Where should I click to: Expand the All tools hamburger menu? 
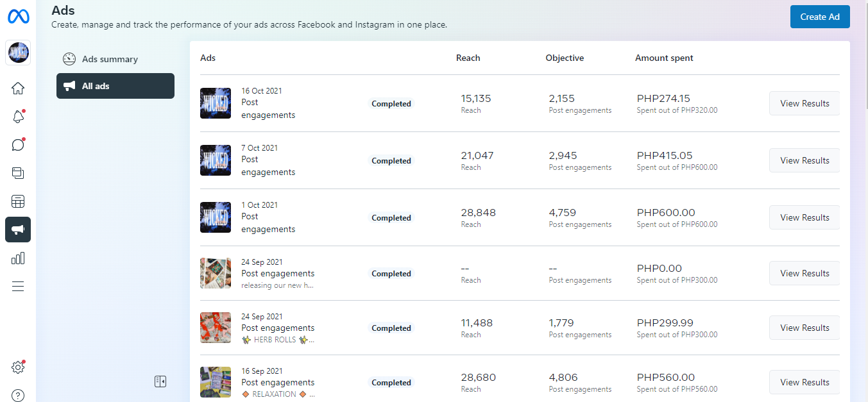18,286
